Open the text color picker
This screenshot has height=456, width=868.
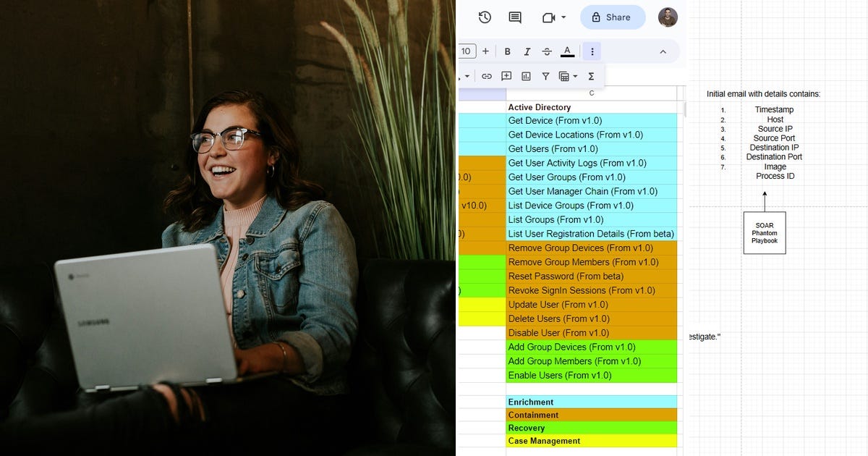[x=567, y=51]
